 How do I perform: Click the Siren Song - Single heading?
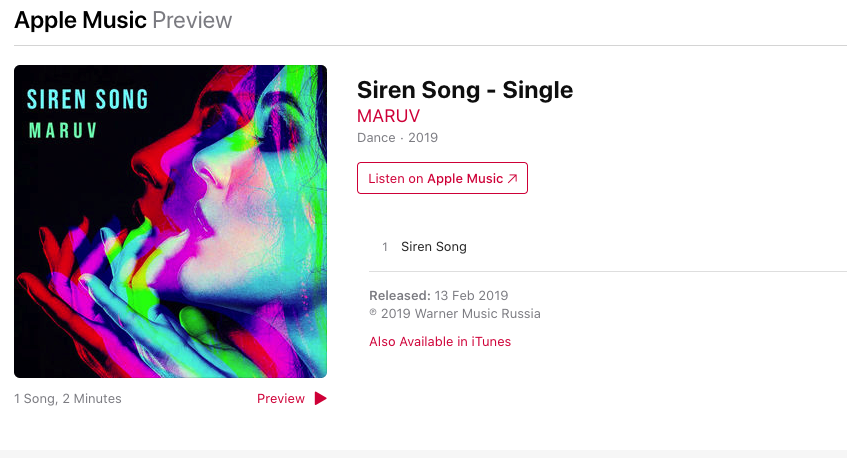465,89
